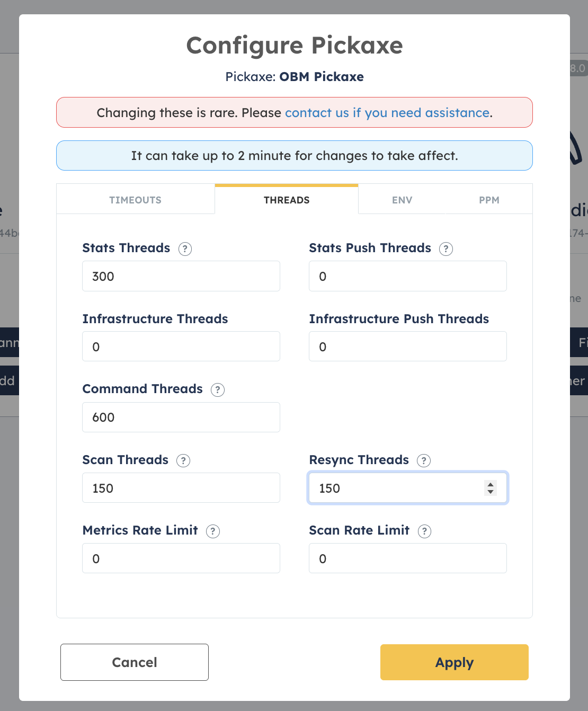Viewport: 588px width, 711px height.
Task: Open the Command Threads help icon
Action: pos(218,390)
